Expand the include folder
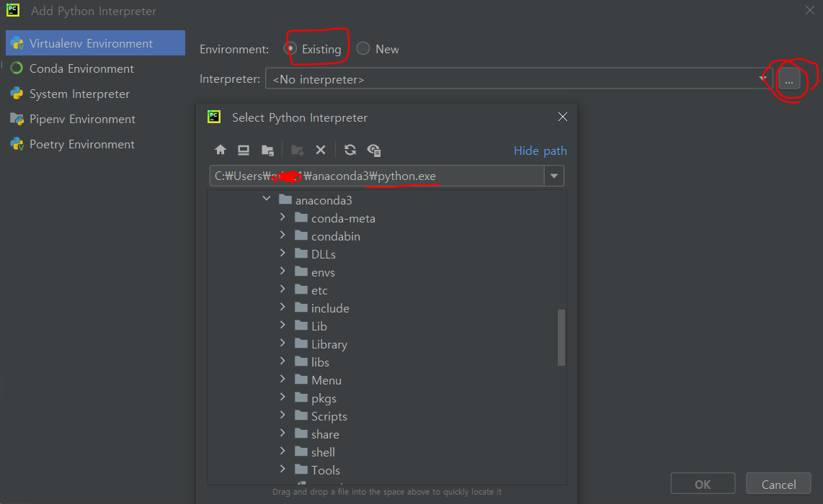 tap(283, 307)
